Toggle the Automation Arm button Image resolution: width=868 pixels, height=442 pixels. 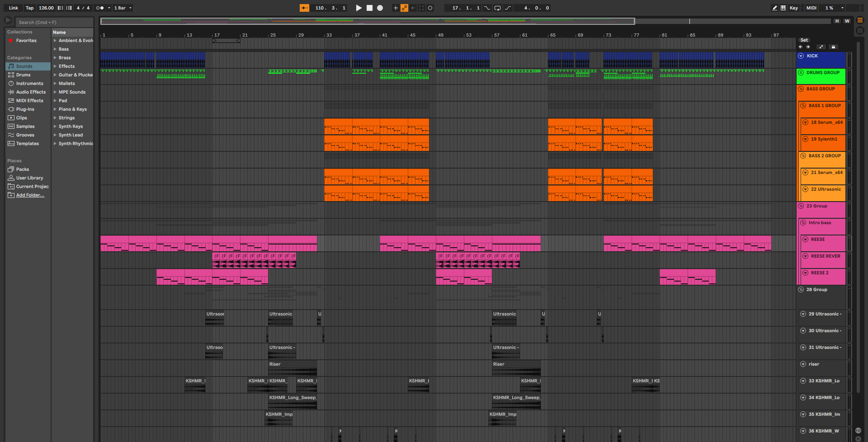[x=404, y=8]
